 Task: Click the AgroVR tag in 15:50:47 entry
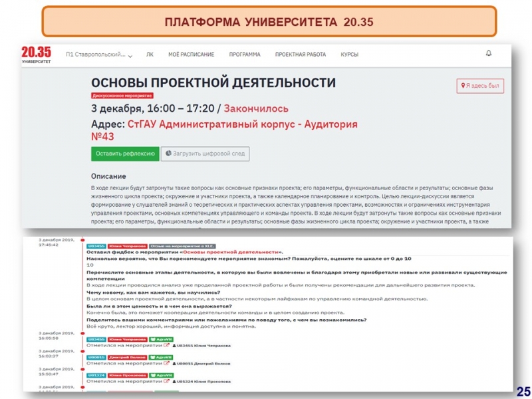[162, 375]
